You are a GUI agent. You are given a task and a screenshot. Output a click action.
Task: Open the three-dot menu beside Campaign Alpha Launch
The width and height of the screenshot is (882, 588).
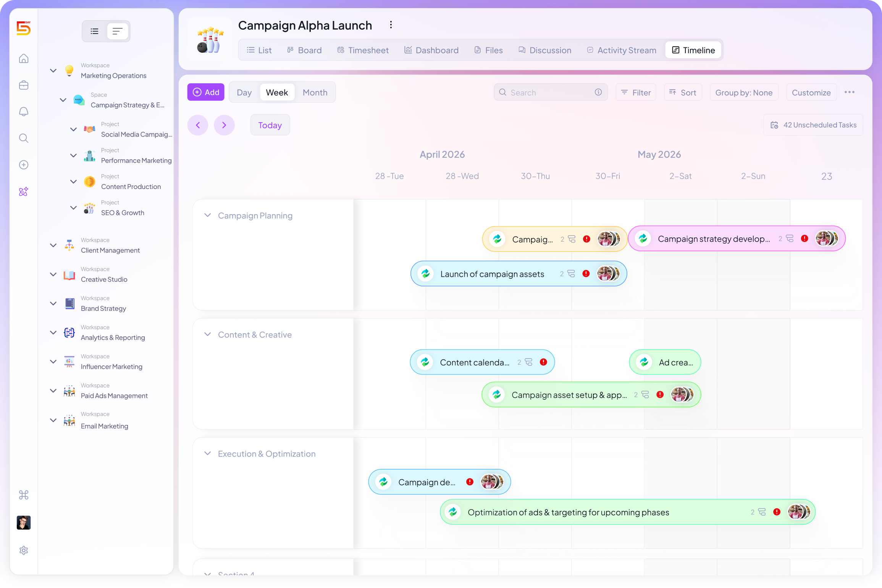[391, 25]
